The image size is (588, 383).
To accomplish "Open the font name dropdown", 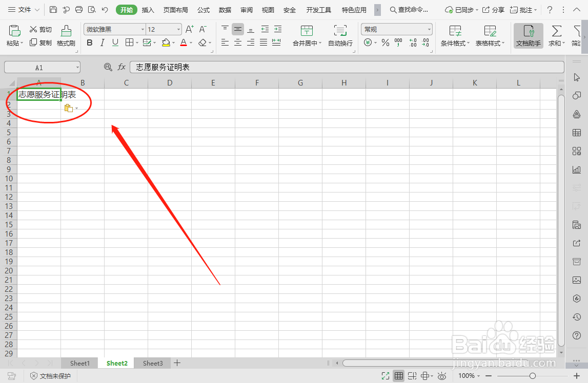I will (142, 29).
